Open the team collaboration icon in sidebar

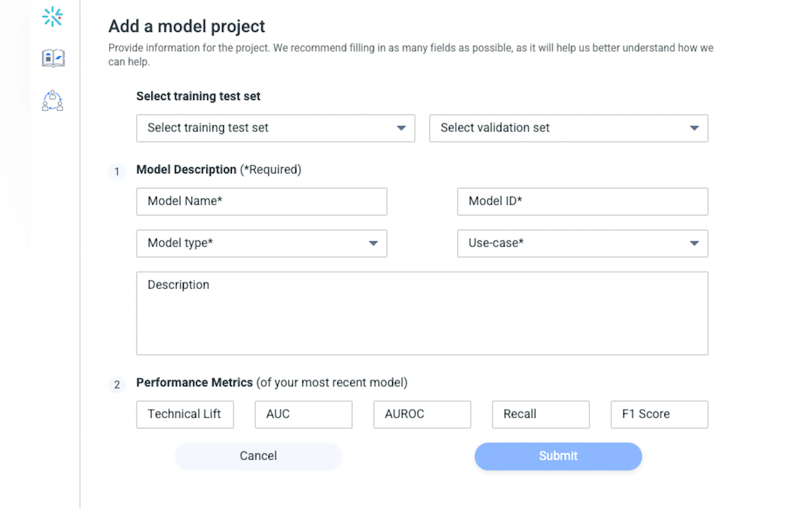(52, 100)
